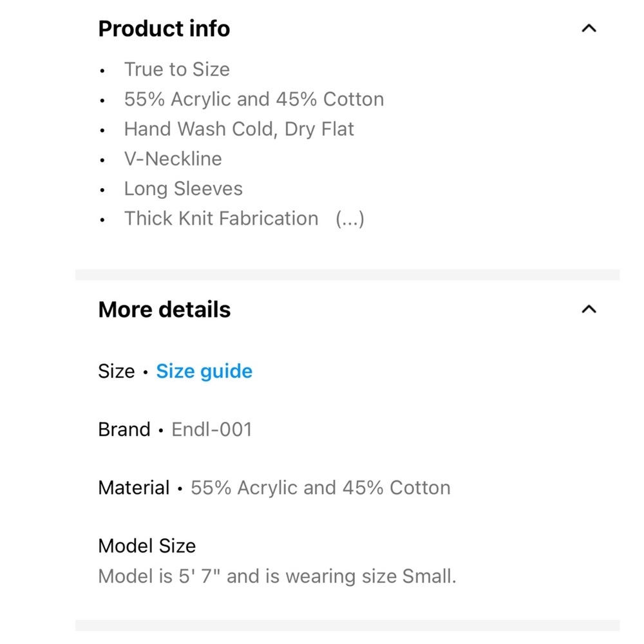Click the V-Neckline bullet item

[x=173, y=158]
